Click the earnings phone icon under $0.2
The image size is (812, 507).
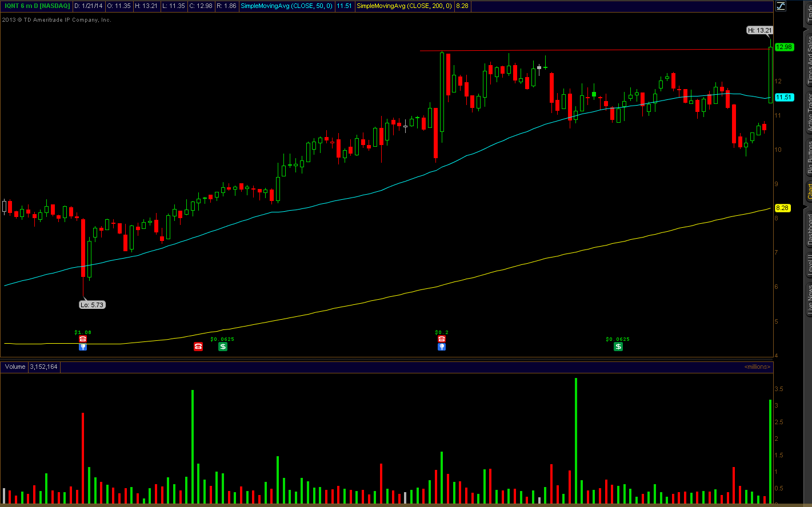click(x=441, y=339)
